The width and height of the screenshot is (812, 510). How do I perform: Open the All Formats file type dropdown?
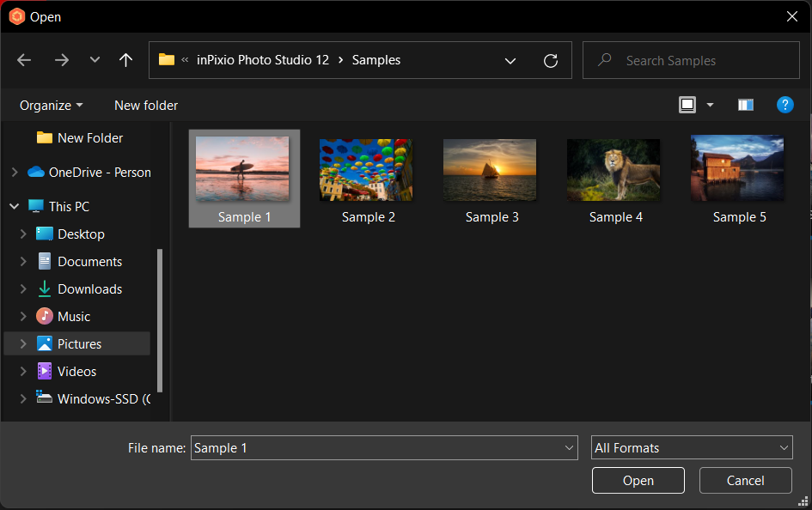[x=692, y=448]
